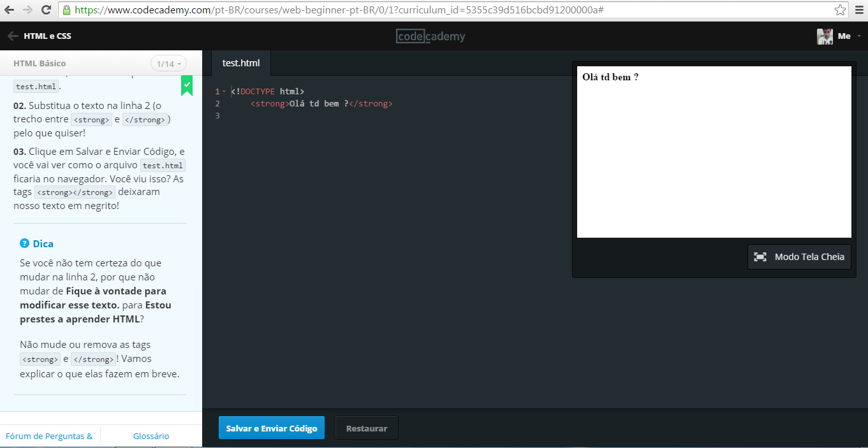Click the Restaurar button

tap(366, 428)
